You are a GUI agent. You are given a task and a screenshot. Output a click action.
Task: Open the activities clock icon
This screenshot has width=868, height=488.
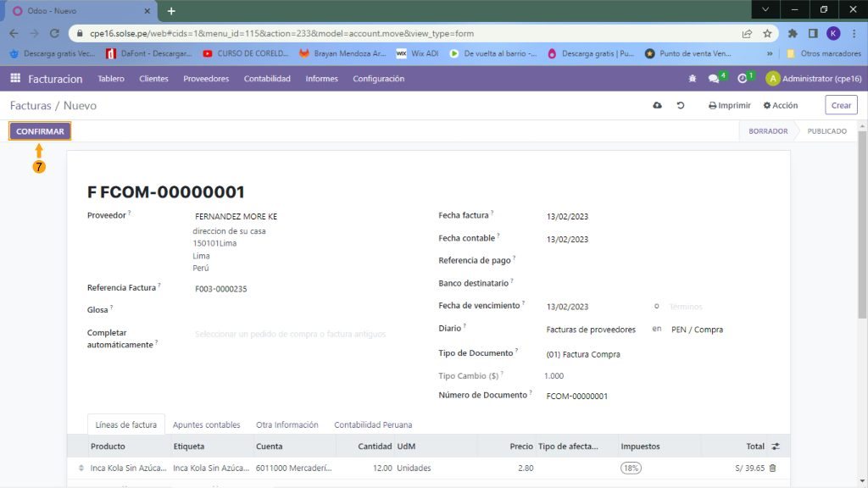tap(743, 79)
